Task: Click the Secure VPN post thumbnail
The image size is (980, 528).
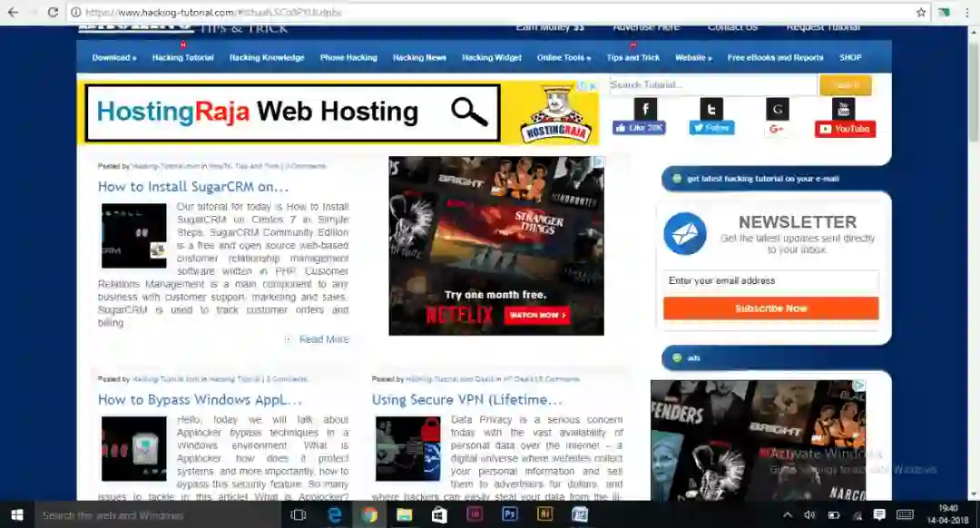Action: point(407,449)
